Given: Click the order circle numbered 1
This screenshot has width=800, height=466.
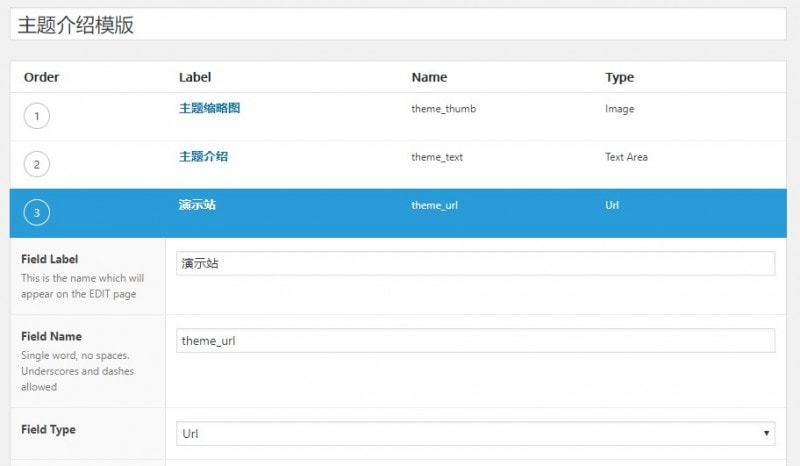Looking at the screenshot, I should click(37, 117).
